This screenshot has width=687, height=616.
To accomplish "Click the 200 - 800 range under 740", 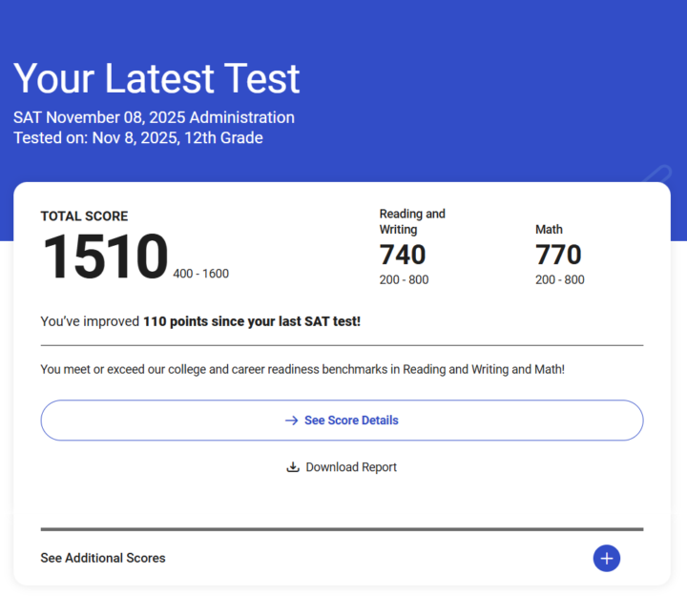I will pyautogui.click(x=404, y=279).
